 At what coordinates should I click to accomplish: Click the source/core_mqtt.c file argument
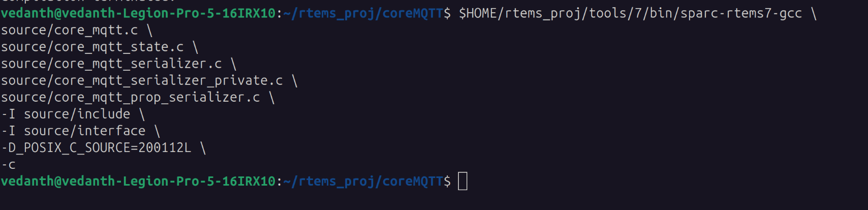point(69,31)
